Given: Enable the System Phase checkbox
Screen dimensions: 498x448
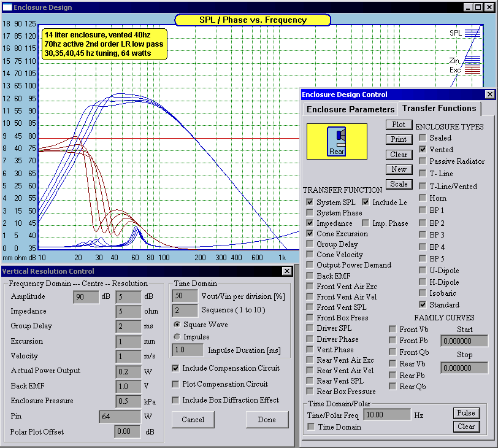Looking at the screenshot, I should [x=310, y=213].
